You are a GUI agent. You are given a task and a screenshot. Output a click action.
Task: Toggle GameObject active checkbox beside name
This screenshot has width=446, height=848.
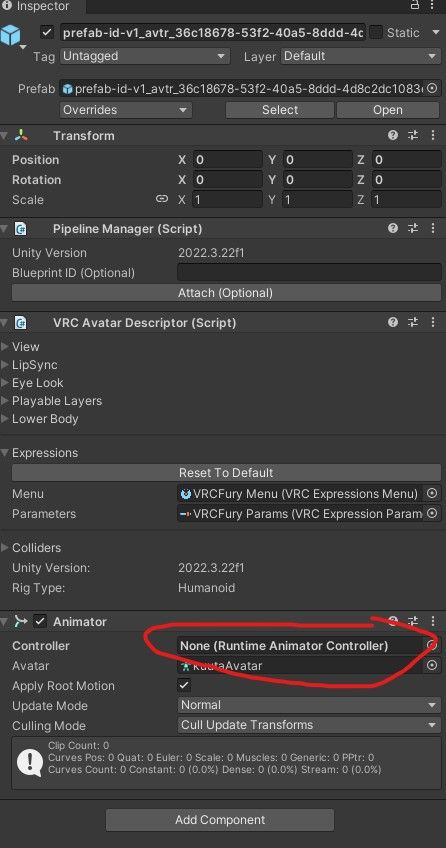point(47,32)
